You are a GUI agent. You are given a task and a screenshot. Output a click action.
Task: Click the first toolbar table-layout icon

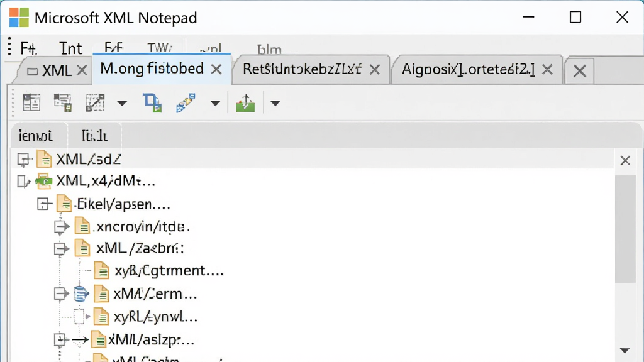coord(31,102)
